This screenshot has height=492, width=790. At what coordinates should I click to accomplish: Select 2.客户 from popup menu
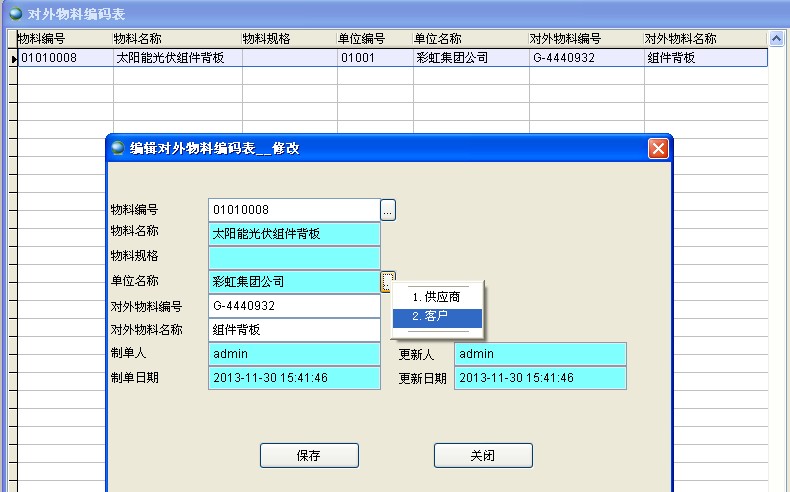pyautogui.click(x=437, y=317)
